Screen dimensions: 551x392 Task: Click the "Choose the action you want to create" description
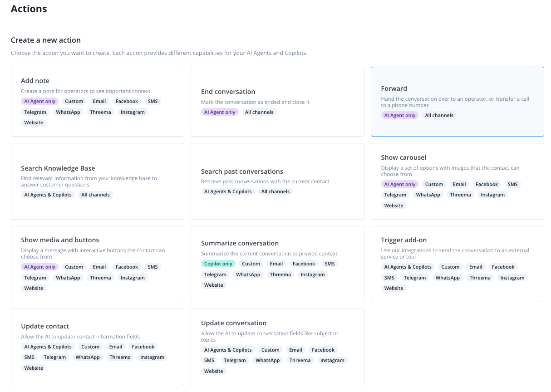point(159,53)
